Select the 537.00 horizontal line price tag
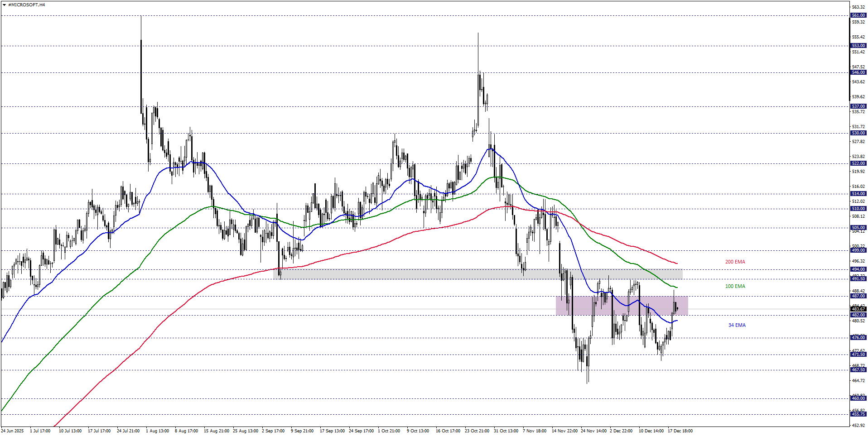The height and width of the screenshot is (436, 868). [x=858, y=106]
